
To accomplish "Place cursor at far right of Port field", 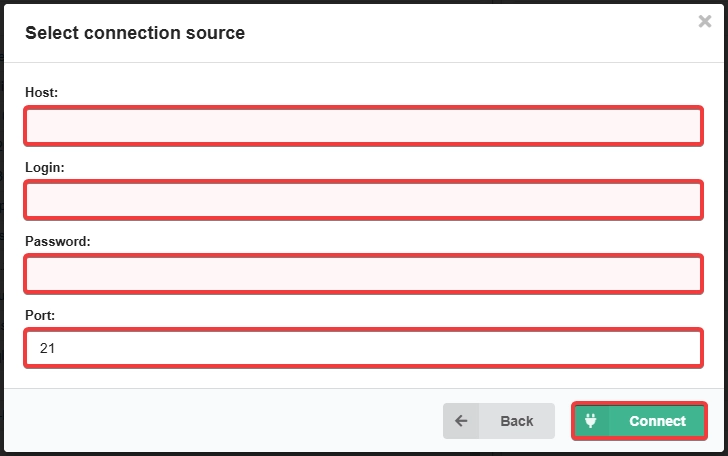I will (692, 348).
